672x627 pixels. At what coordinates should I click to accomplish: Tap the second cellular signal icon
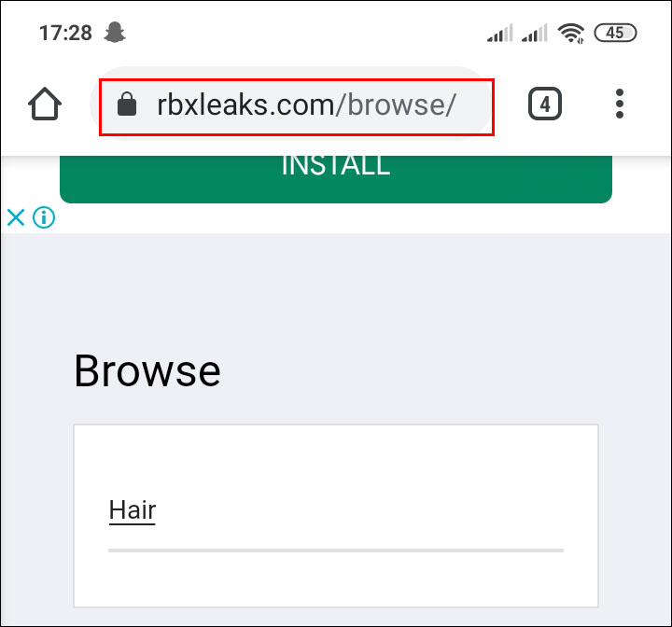coord(535,33)
